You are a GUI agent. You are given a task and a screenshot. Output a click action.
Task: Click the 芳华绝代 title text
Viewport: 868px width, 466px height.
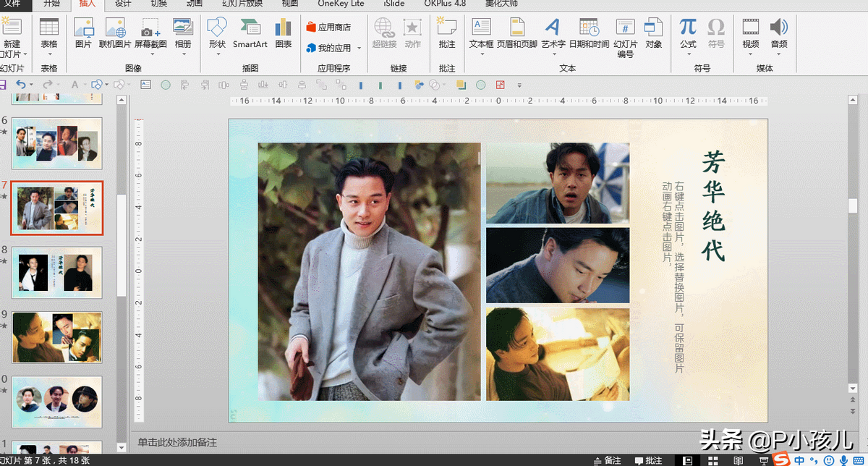click(x=713, y=206)
